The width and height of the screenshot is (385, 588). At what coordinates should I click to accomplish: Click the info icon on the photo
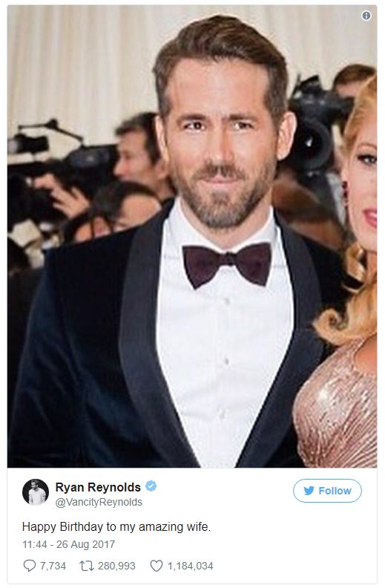(366, 16)
